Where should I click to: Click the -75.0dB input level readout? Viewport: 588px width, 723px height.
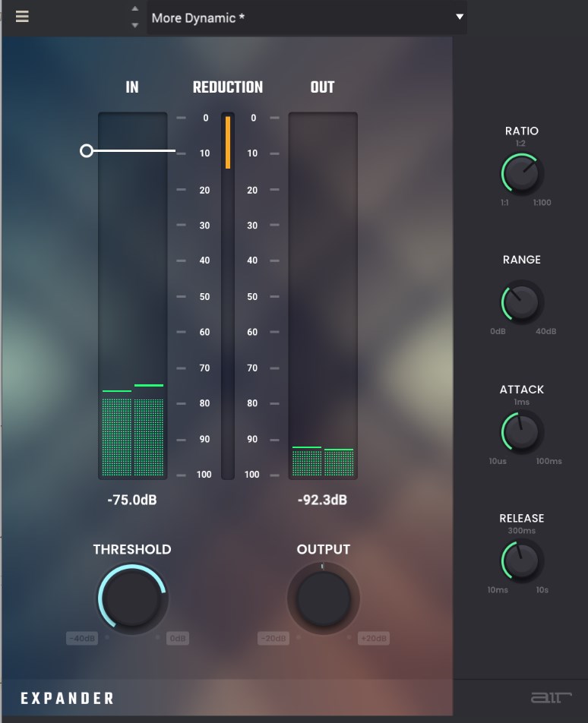[x=132, y=500]
